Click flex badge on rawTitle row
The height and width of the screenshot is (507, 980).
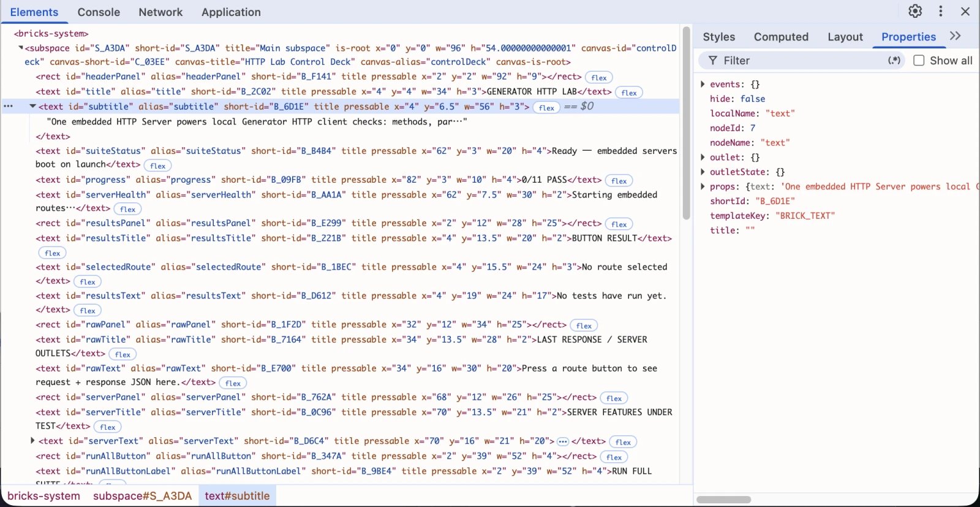(x=123, y=354)
